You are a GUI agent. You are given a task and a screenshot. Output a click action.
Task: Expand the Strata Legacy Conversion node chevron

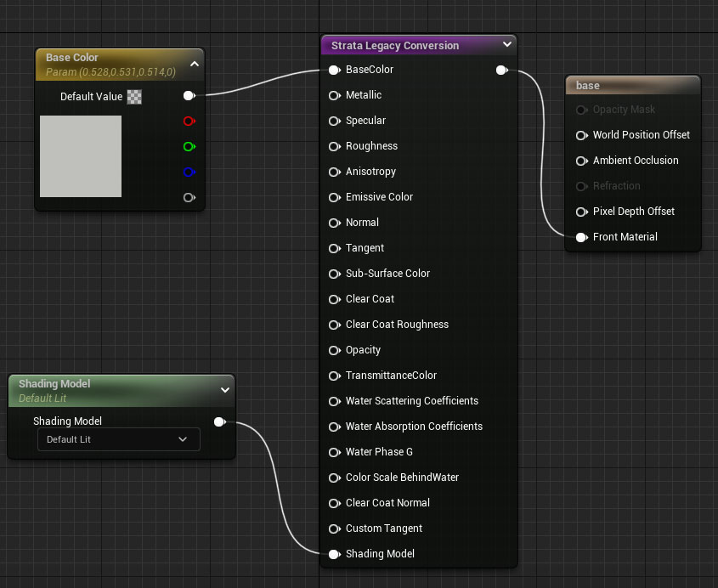507,44
